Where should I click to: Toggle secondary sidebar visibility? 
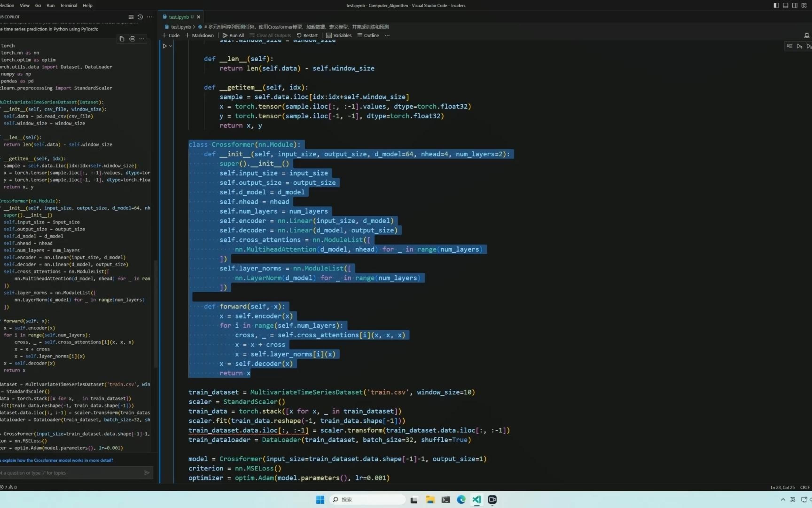coord(795,5)
